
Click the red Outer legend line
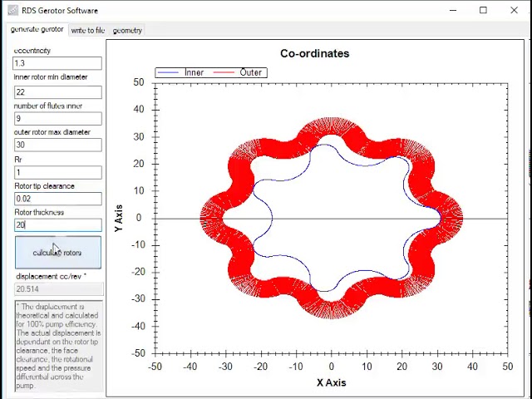(224, 72)
